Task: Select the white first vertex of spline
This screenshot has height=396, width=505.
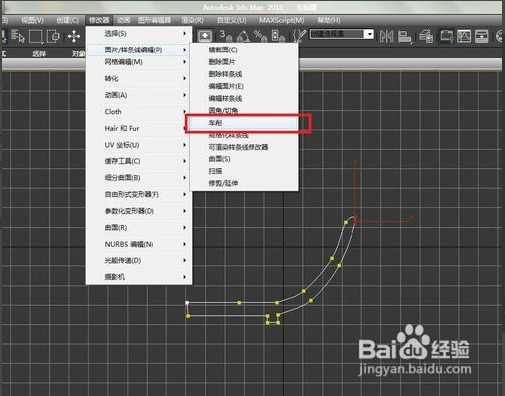Action: [x=187, y=303]
